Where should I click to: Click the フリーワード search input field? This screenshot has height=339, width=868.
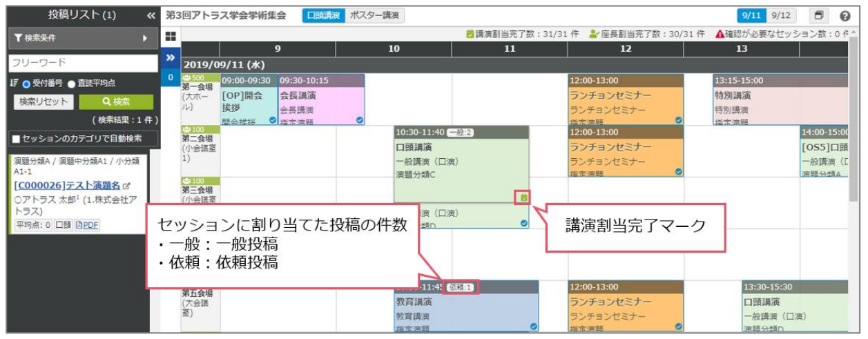tap(83, 62)
